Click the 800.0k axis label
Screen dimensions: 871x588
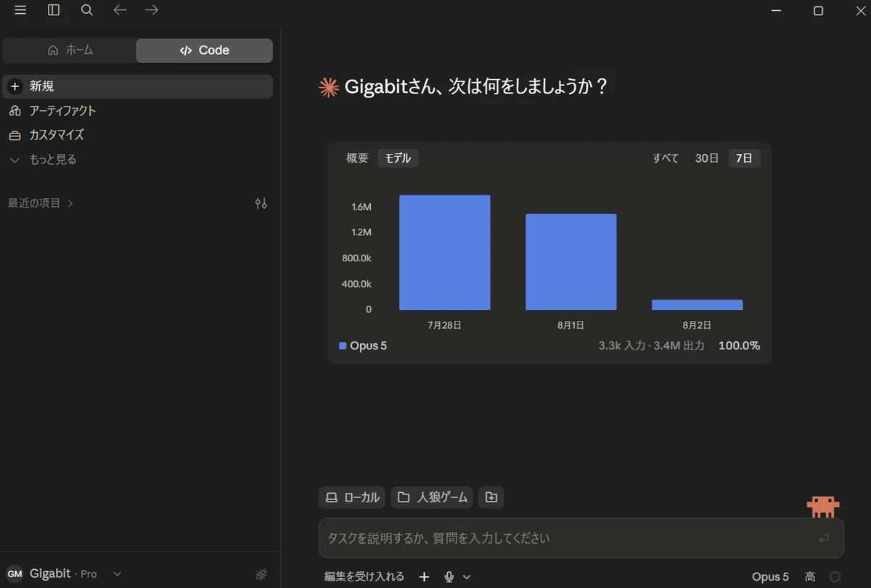(x=357, y=258)
